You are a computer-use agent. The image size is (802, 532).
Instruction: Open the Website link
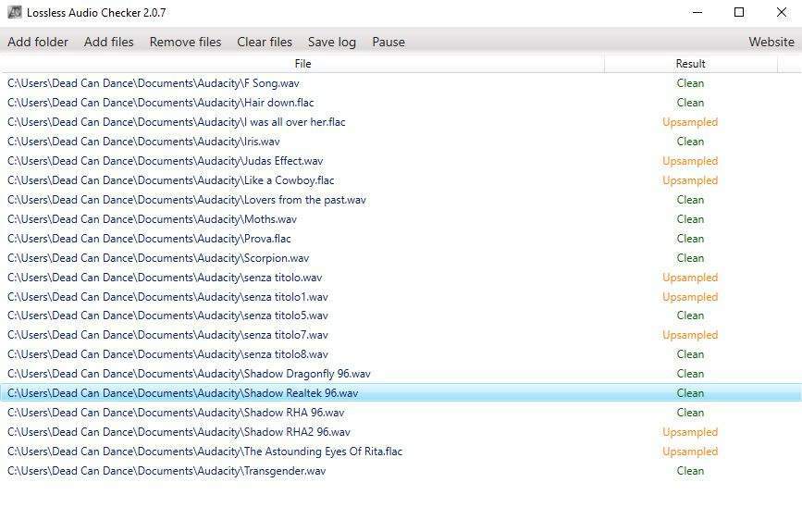click(771, 42)
